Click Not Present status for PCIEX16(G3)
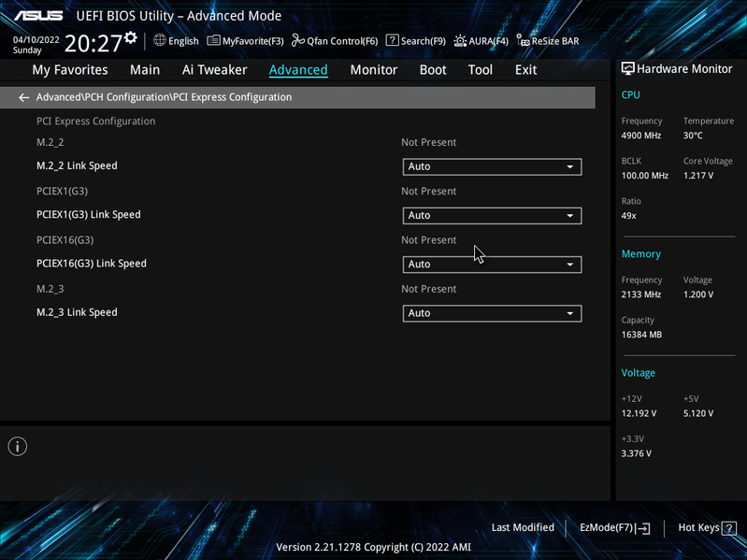 coord(429,240)
